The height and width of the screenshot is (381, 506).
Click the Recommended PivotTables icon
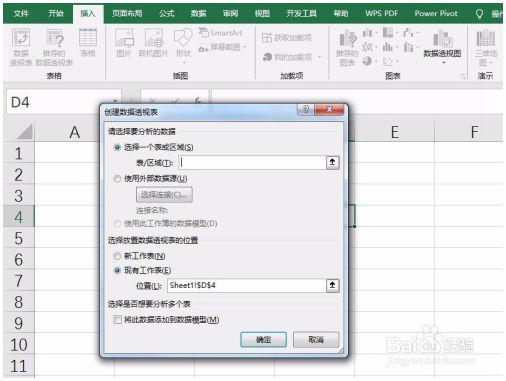(54, 47)
